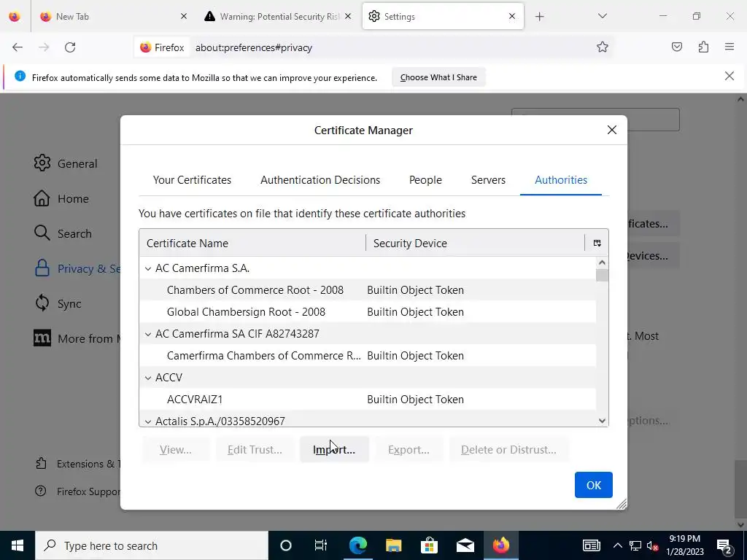Click the Search magnifier icon in sidebar
The image size is (747, 560).
pos(42,233)
